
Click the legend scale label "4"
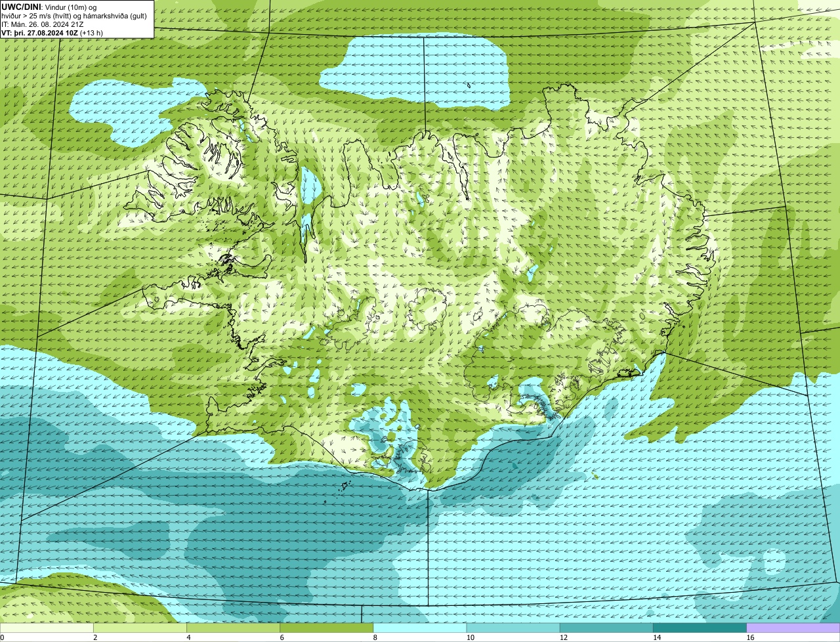(x=188, y=637)
